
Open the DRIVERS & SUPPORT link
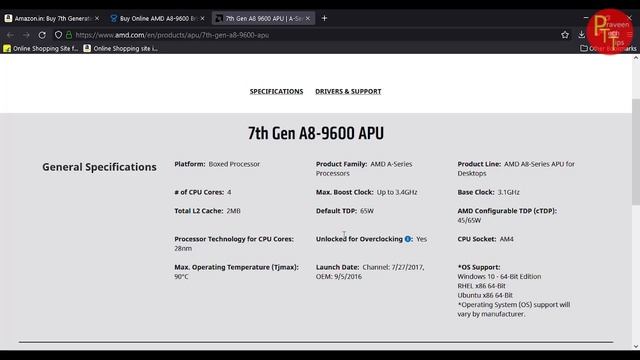point(348,91)
